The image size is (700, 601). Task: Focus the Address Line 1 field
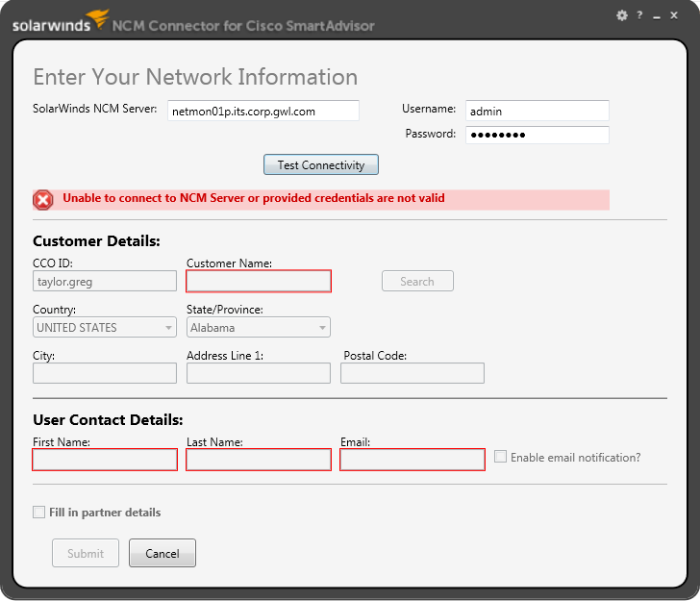point(259,373)
